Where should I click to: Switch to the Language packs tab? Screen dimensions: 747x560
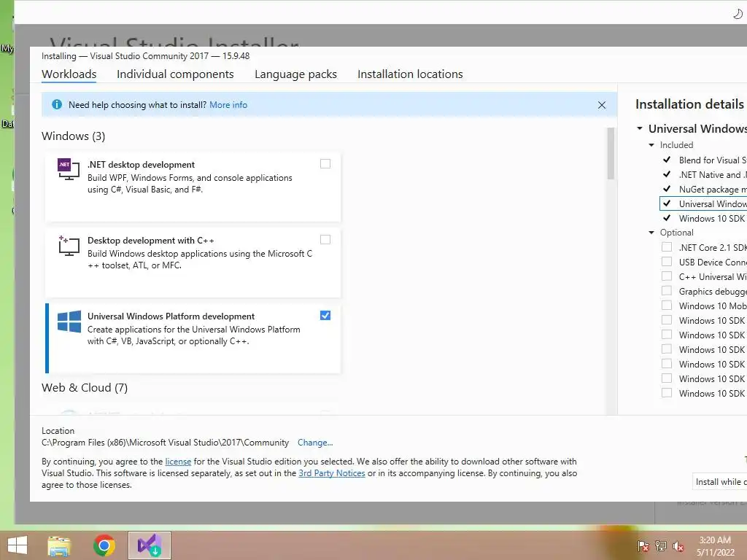pos(296,74)
